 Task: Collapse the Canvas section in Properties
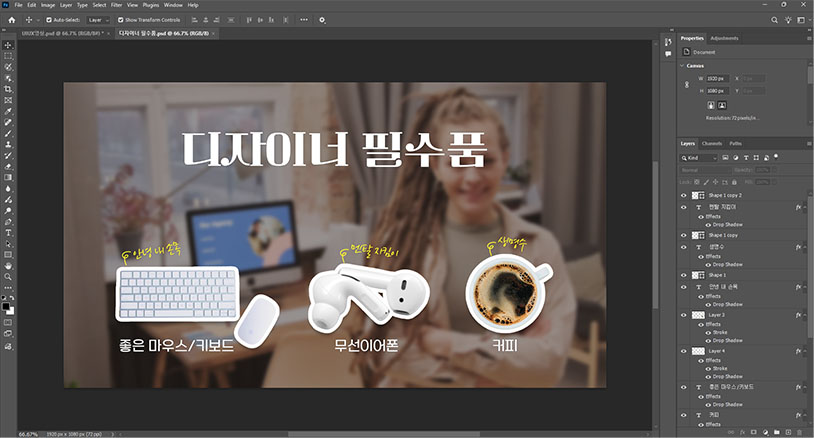(x=682, y=66)
